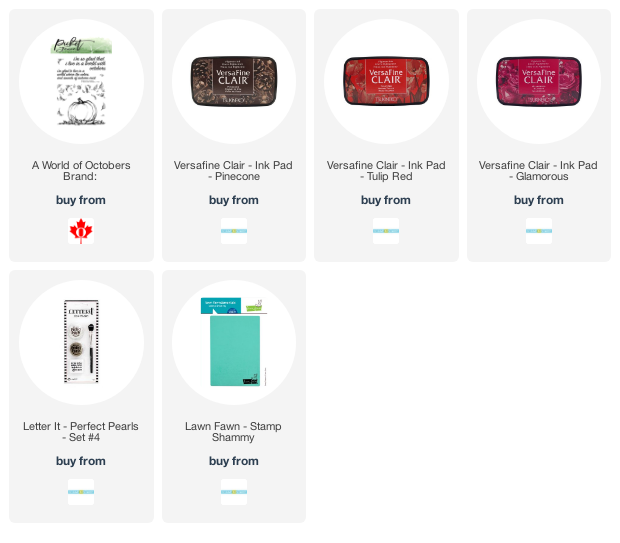Viewport: 620px width, 543px height.
Task: Open the Tulip Red ink pad image
Action: (386, 81)
